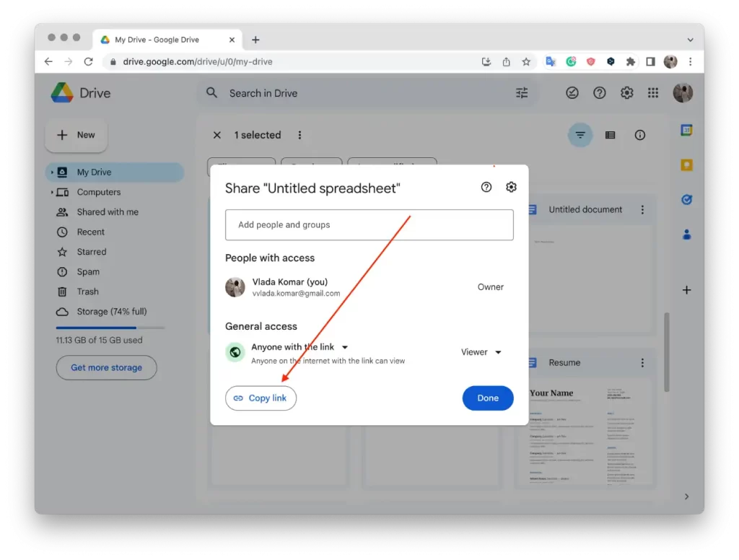Viewport: 739px width, 560px height.
Task: Open Resume file thumbnail
Action: coord(585,432)
